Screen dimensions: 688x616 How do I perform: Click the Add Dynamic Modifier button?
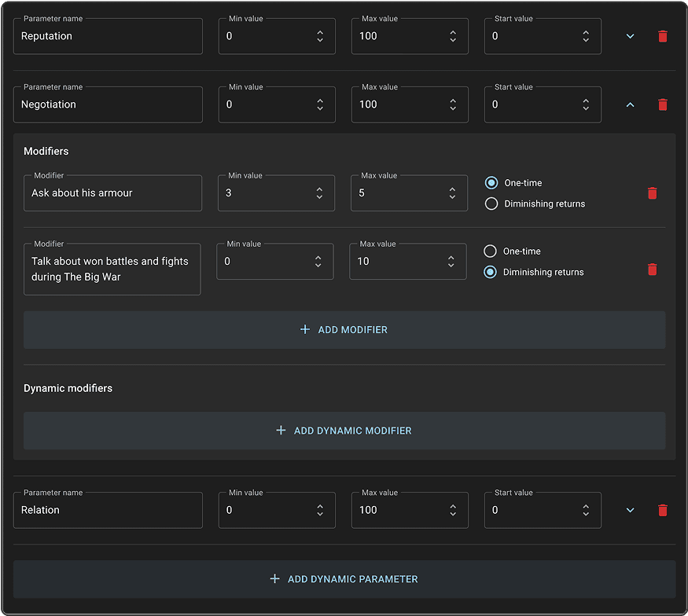pyautogui.click(x=344, y=431)
